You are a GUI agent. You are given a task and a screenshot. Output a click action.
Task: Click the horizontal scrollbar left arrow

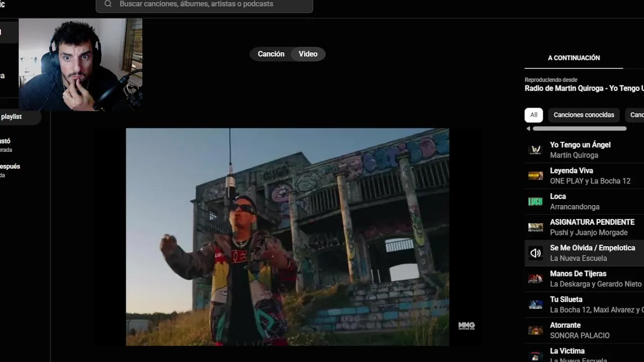coord(528,129)
